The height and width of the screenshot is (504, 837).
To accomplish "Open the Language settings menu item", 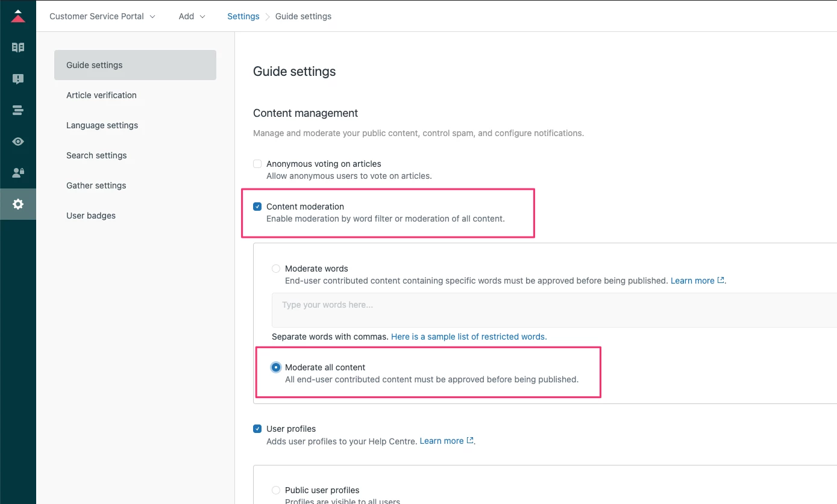I will point(102,125).
